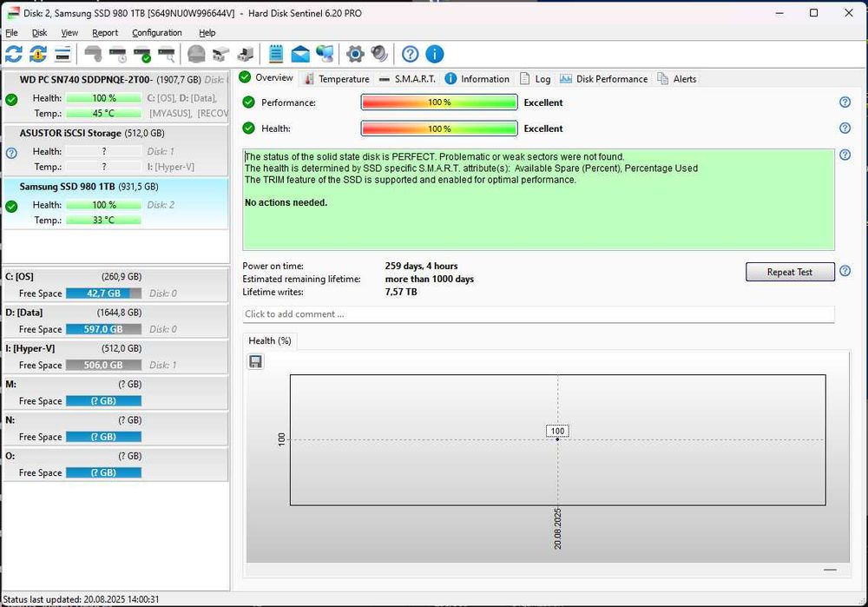Click the drive and computer toolbar icon
868x607 pixels.
coord(246,54)
